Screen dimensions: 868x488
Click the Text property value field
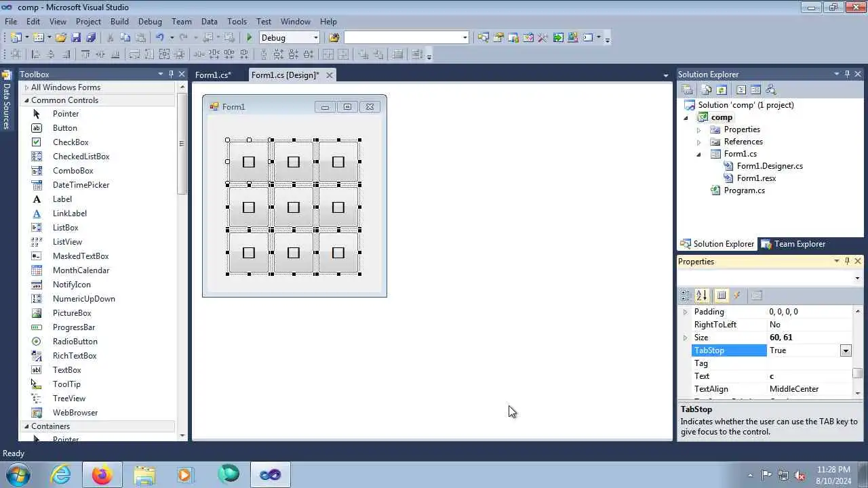click(x=809, y=376)
